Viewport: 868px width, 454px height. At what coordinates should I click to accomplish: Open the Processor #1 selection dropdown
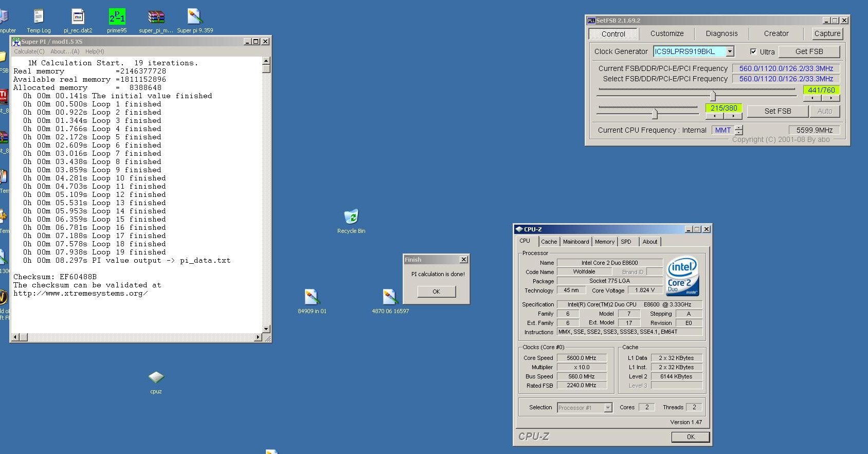608,408
